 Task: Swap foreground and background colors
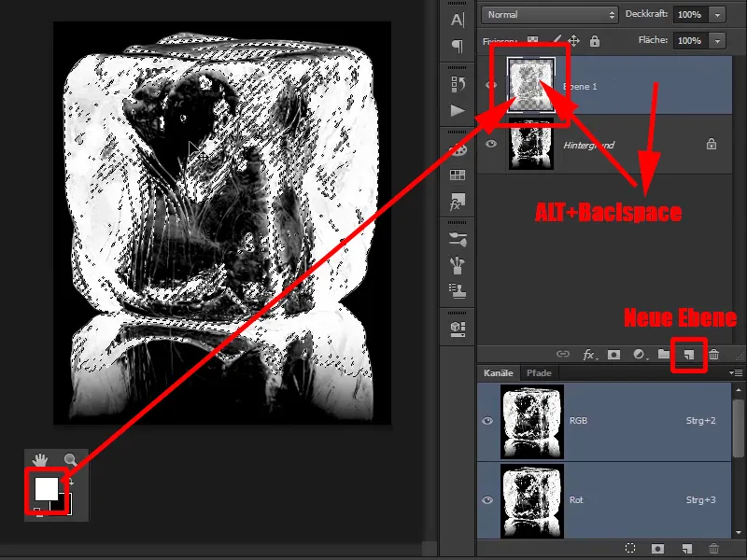coord(71,483)
